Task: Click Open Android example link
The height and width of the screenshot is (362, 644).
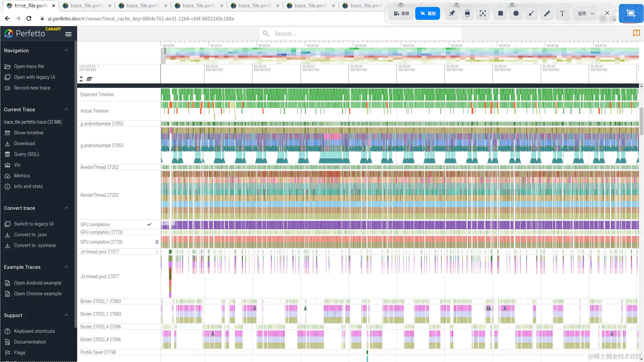Action: (x=38, y=283)
